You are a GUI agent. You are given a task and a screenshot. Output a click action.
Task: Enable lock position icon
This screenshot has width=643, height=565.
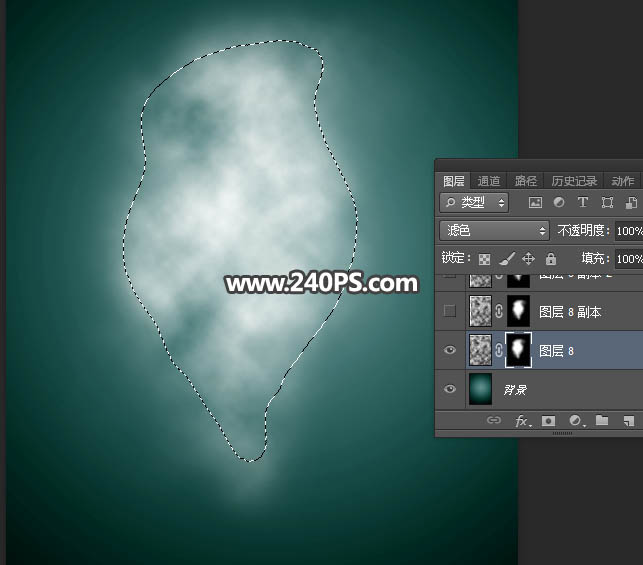(529, 259)
